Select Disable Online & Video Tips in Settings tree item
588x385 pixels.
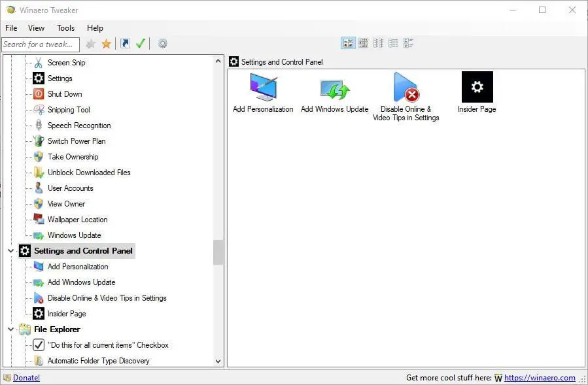[x=107, y=298]
